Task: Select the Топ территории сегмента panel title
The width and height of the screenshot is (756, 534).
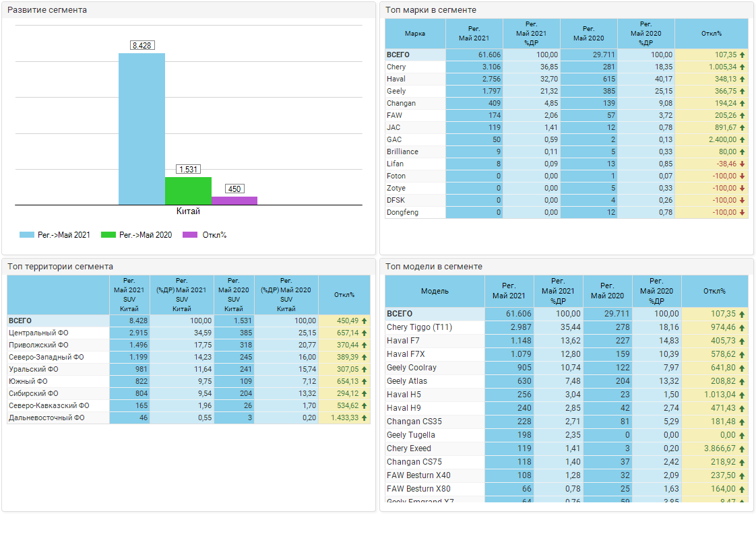Action: (60, 267)
